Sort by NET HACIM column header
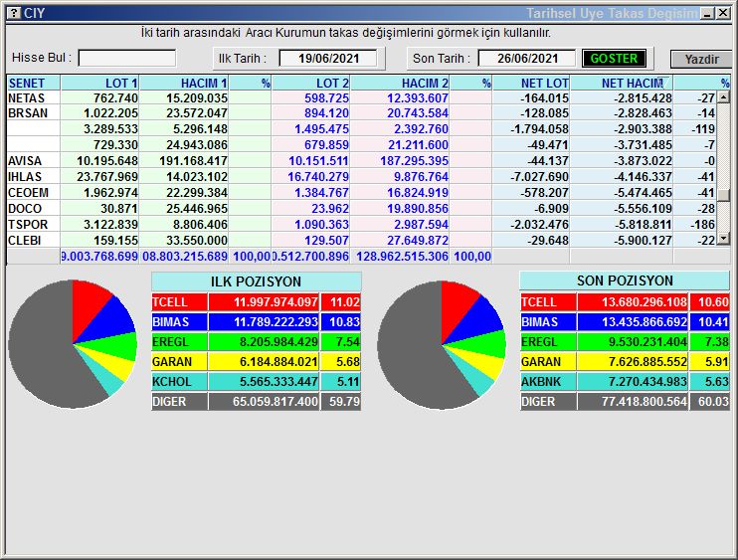Image resolution: width=738 pixels, height=560 pixels. pyautogui.click(x=632, y=84)
